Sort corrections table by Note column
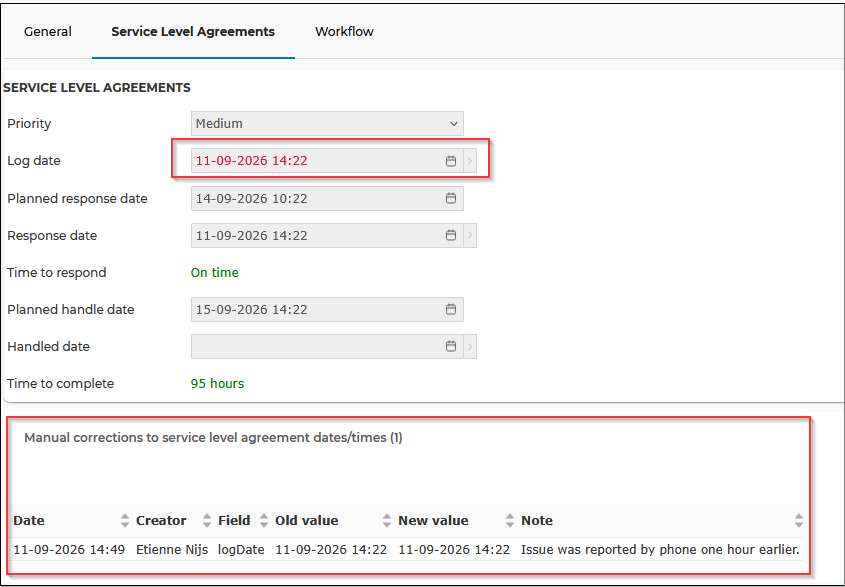This screenshot has height=587, width=845. tap(799, 521)
